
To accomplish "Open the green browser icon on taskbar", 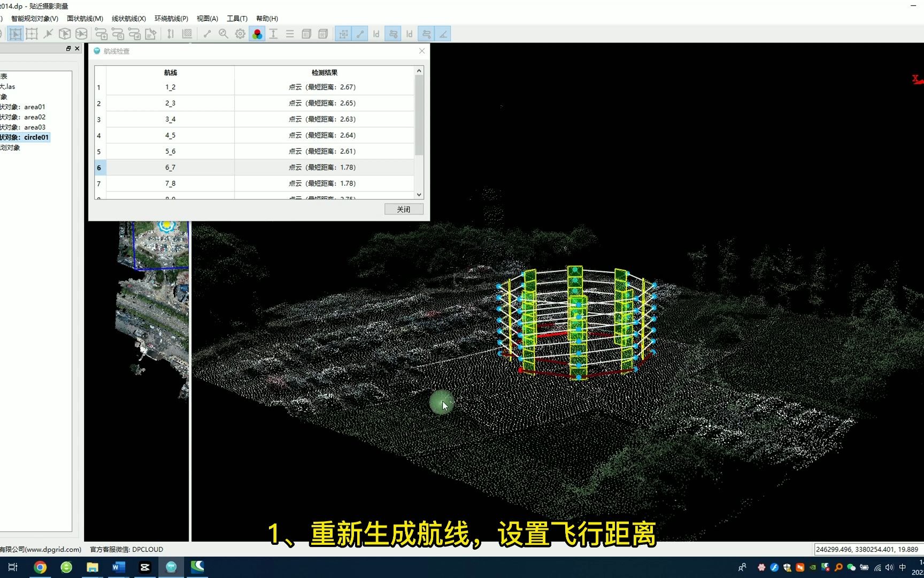I will tap(66, 567).
